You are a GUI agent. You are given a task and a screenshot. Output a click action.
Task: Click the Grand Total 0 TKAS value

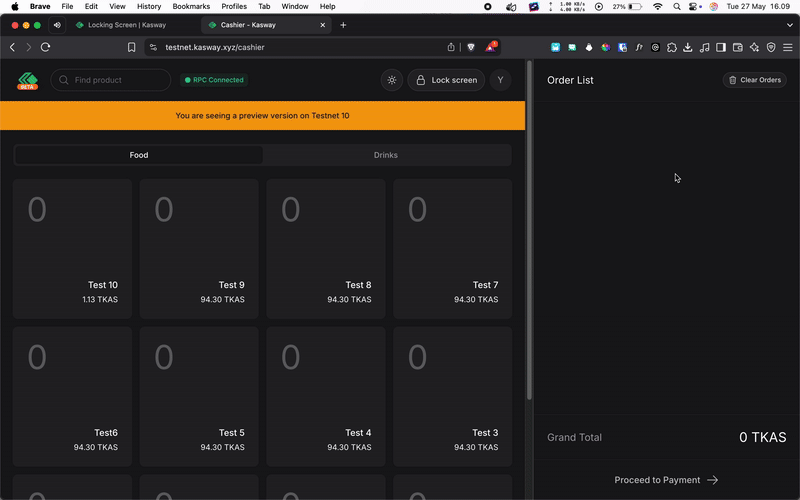(x=763, y=437)
